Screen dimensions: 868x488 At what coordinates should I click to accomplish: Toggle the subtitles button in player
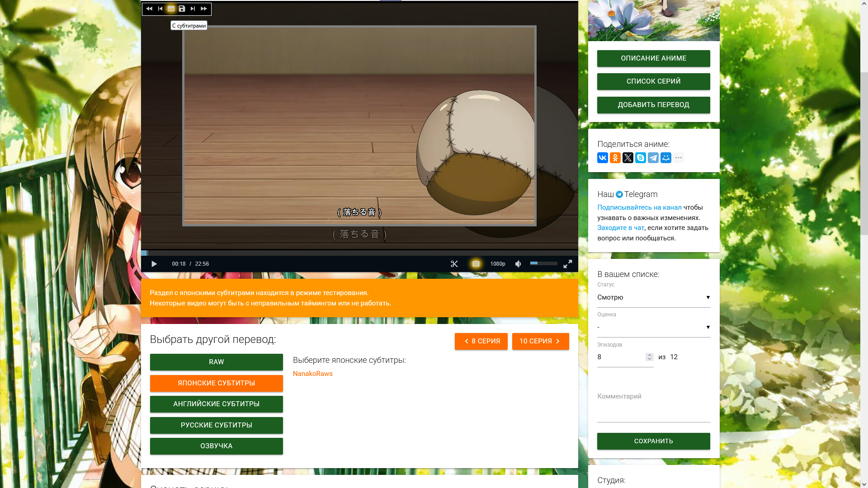[x=171, y=9]
